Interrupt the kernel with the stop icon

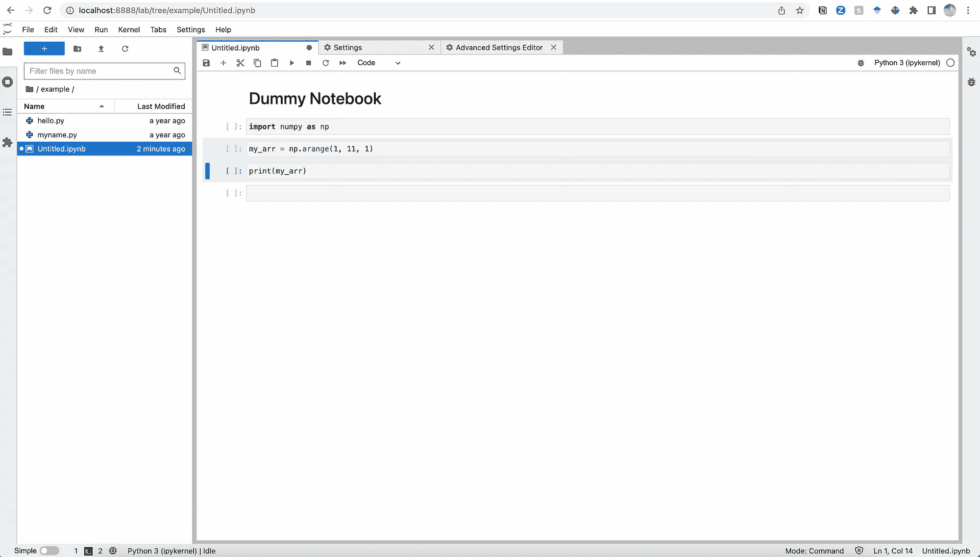(309, 63)
